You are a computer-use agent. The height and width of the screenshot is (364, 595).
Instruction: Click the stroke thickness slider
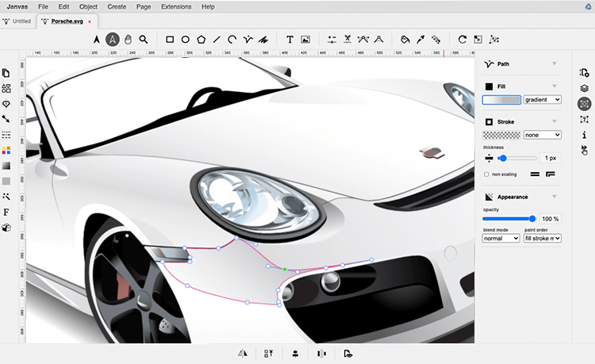(517, 158)
